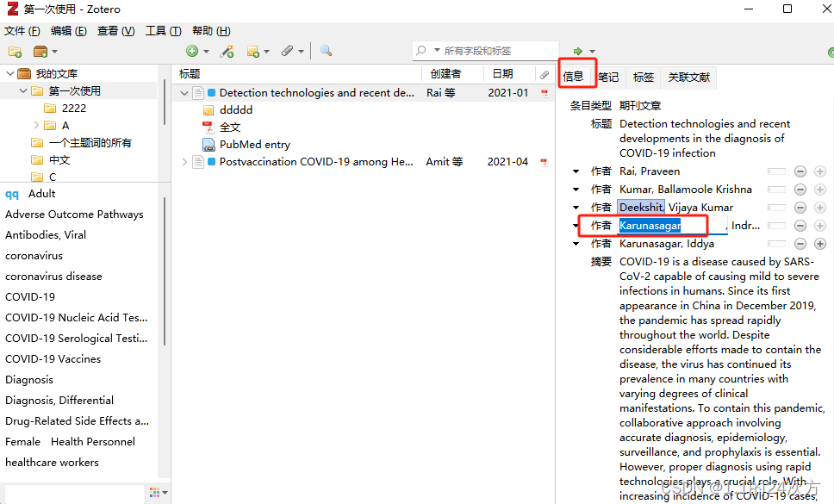Screen dimensions: 834x504
Task: Select the 一个主题词的所有 collection
Action: (90, 143)
